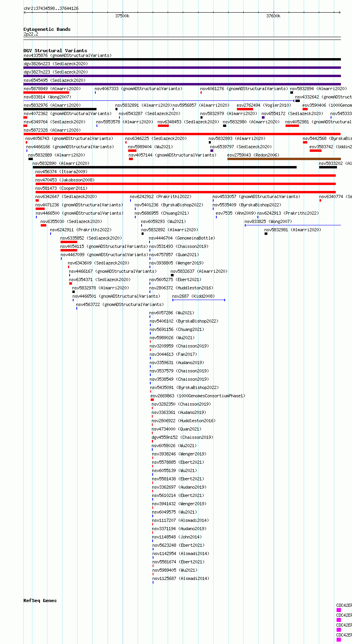The height and width of the screenshot is (644, 352).
Task: Click the nsv4335876 gnomADStructuralVariants label
Action: 68,55
